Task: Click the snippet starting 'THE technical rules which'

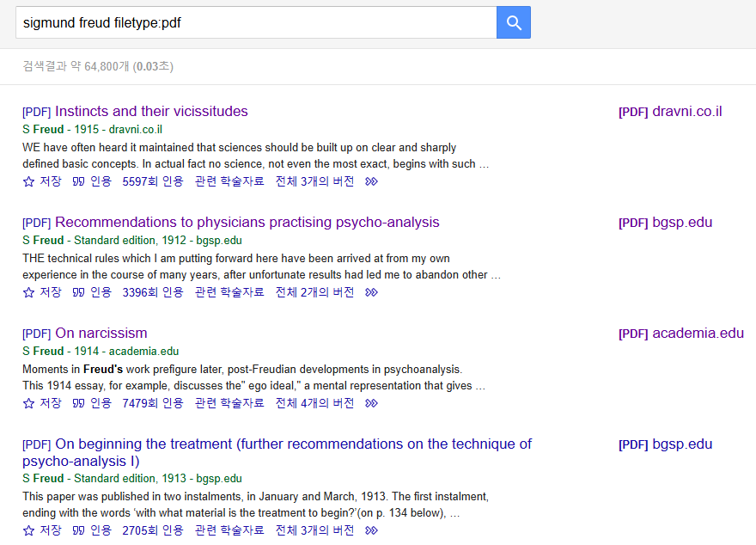Action: [261, 266]
